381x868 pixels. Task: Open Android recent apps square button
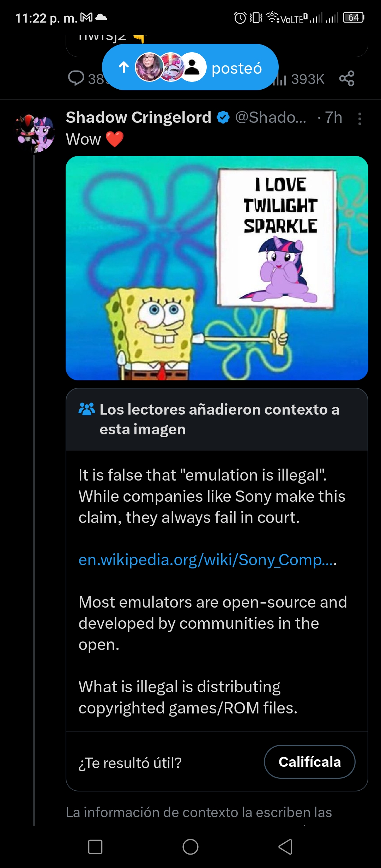click(95, 846)
